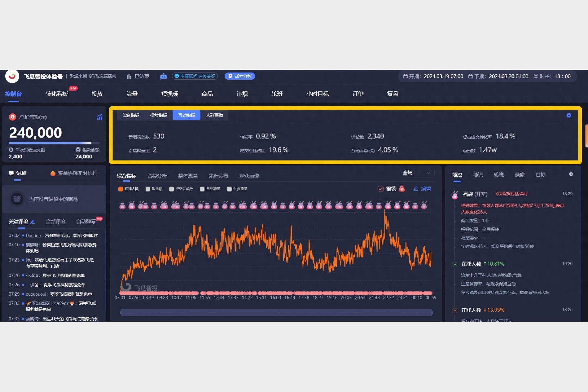Click the 时长 hourglass icon
Viewport: 588px width, 392px height.
[536, 76]
